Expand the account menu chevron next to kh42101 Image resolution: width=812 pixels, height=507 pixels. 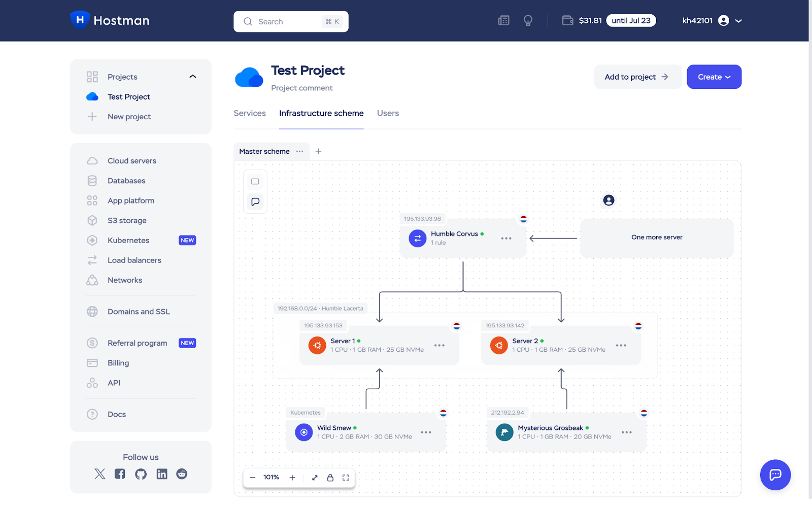(739, 21)
